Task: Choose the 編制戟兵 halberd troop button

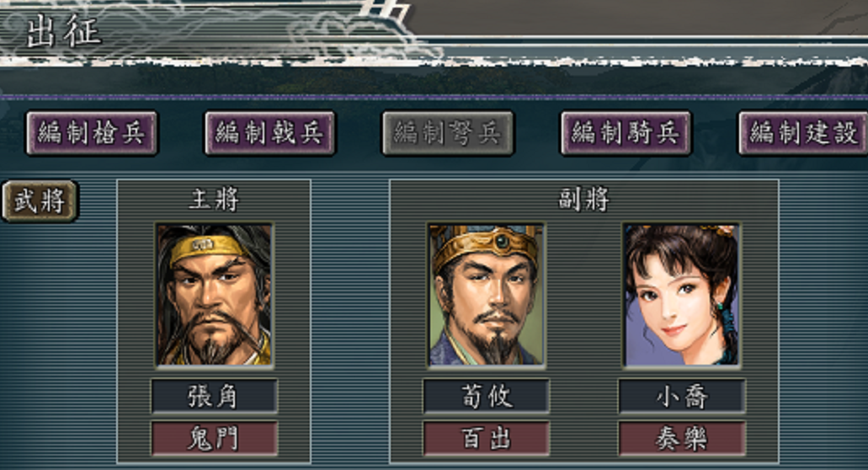Action: [x=270, y=133]
